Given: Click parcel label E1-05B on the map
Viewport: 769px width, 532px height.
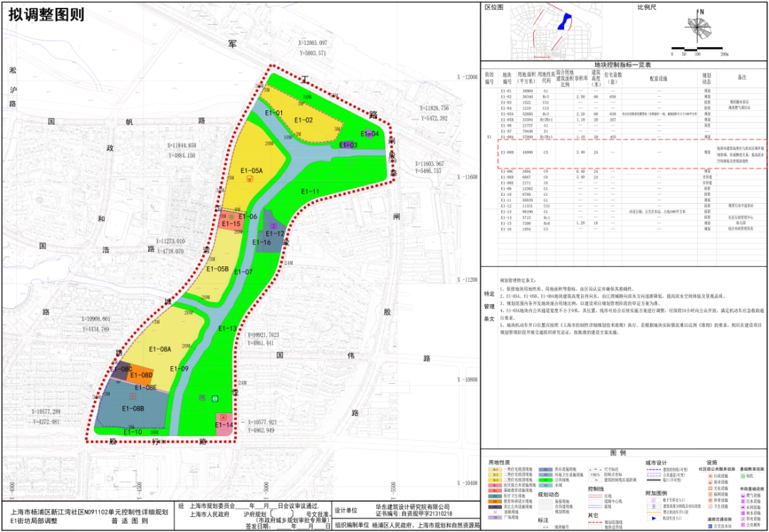Looking at the screenshot, I should point(218,268).
